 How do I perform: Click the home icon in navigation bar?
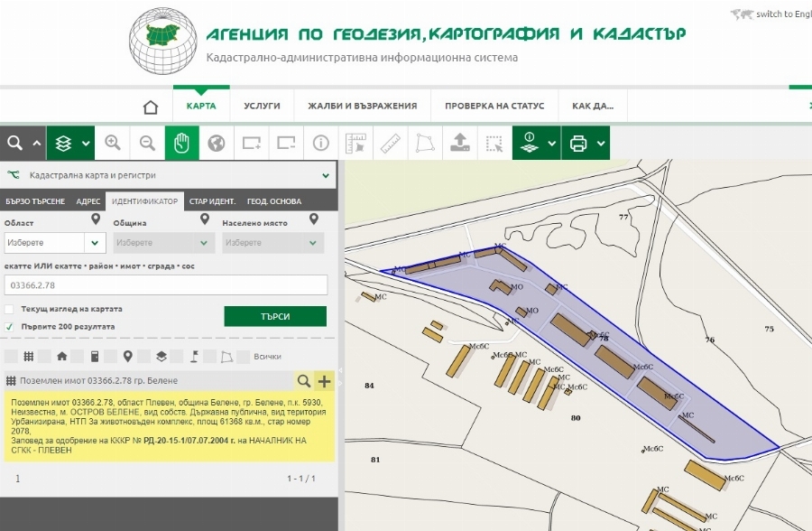click(151, 107)
